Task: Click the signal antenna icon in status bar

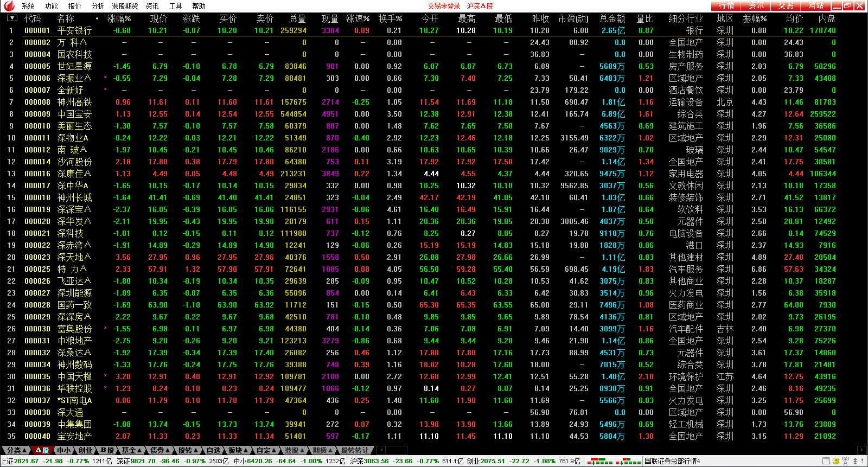Action: pos(845,461)
